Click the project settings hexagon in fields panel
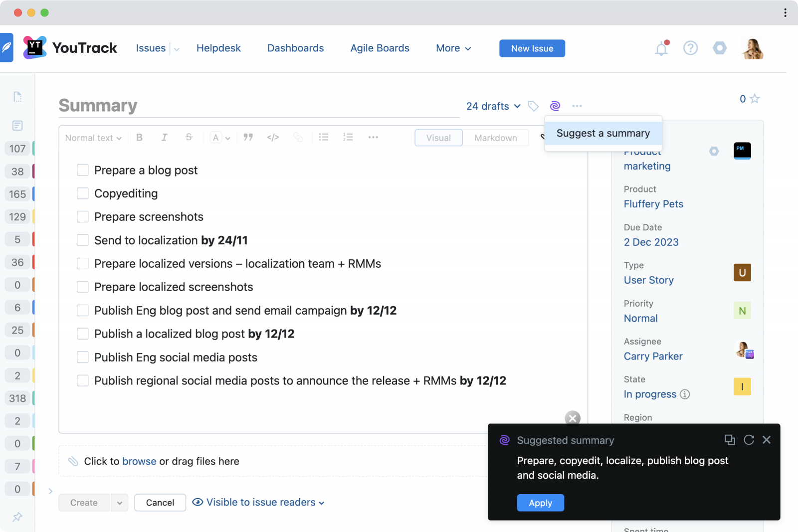Viewport: 798px width, 532px height. point(714,151)
